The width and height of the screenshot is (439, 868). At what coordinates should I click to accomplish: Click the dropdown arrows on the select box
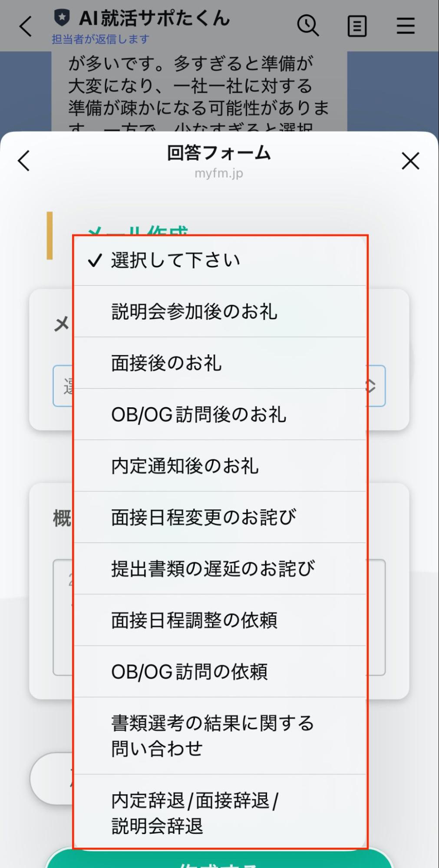click(372, 386)
